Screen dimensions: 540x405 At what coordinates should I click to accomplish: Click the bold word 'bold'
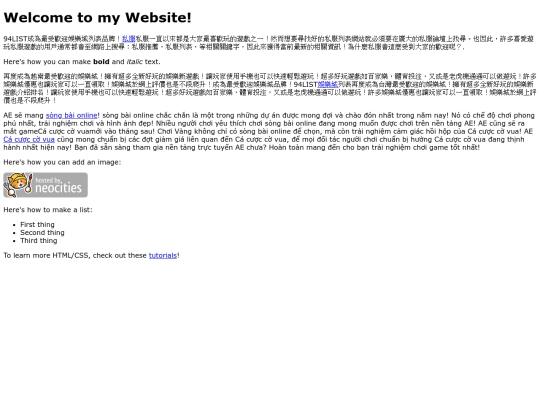101,62
